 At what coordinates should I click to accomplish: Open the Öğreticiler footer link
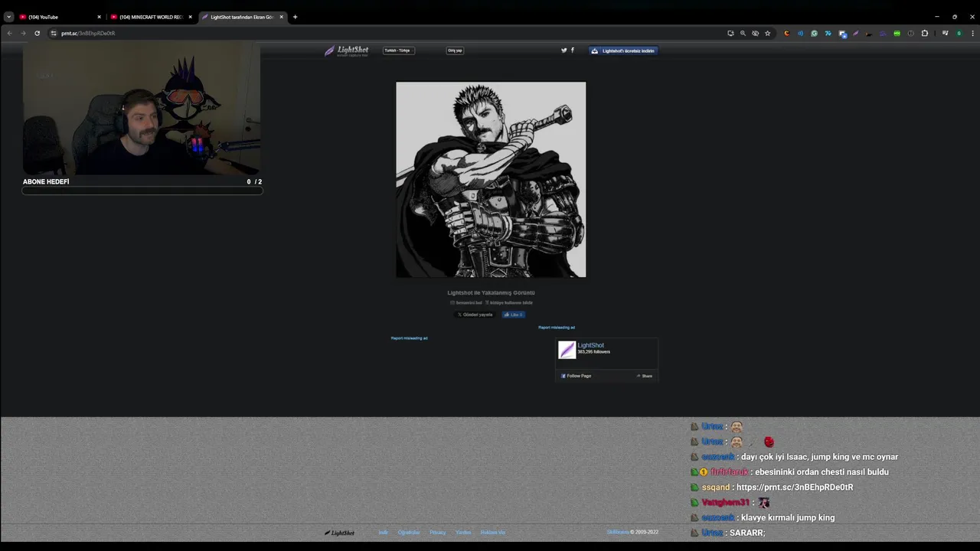[409, 533]
